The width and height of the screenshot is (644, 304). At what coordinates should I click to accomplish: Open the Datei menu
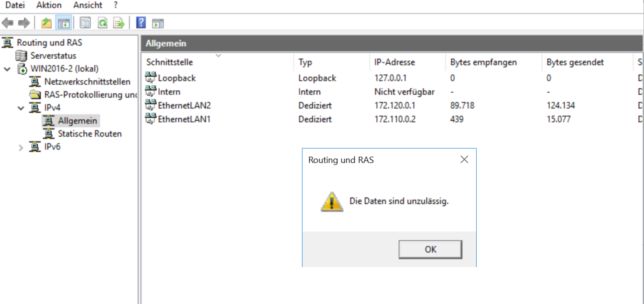click(15, 5)
